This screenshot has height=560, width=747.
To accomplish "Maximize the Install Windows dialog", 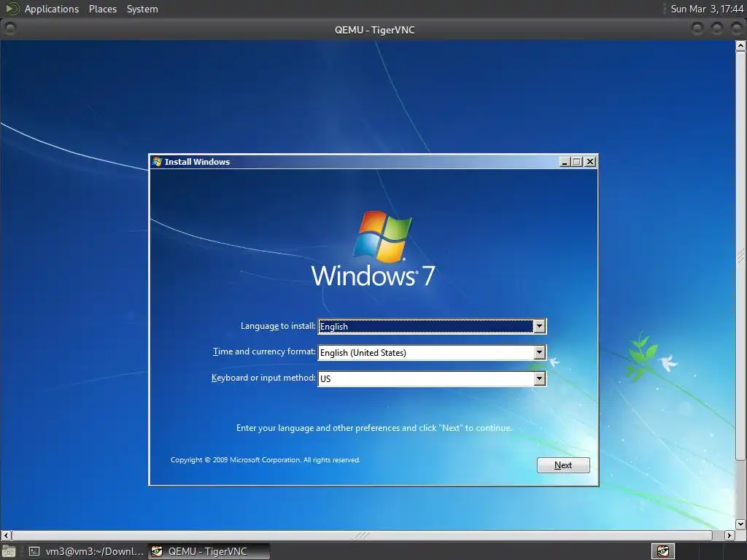I will (577, 162).
